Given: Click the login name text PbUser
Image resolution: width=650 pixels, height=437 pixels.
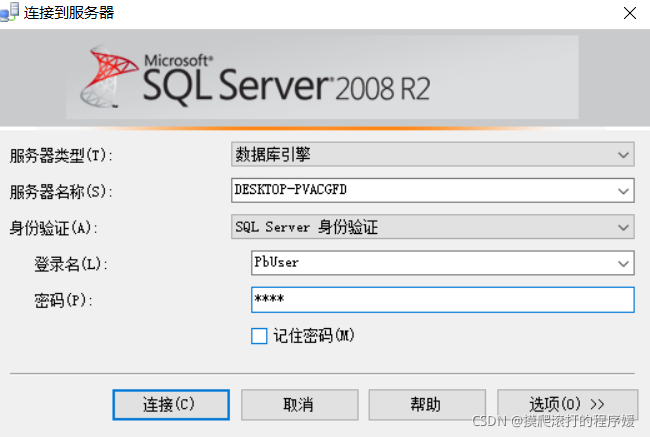Looking at the screenshot, I should [276, 262].
